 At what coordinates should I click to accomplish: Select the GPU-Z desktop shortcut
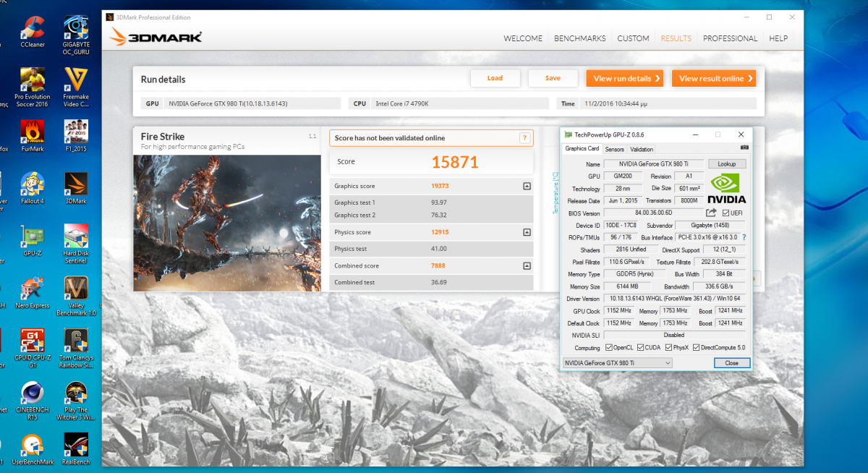click(x=33, y=240)
